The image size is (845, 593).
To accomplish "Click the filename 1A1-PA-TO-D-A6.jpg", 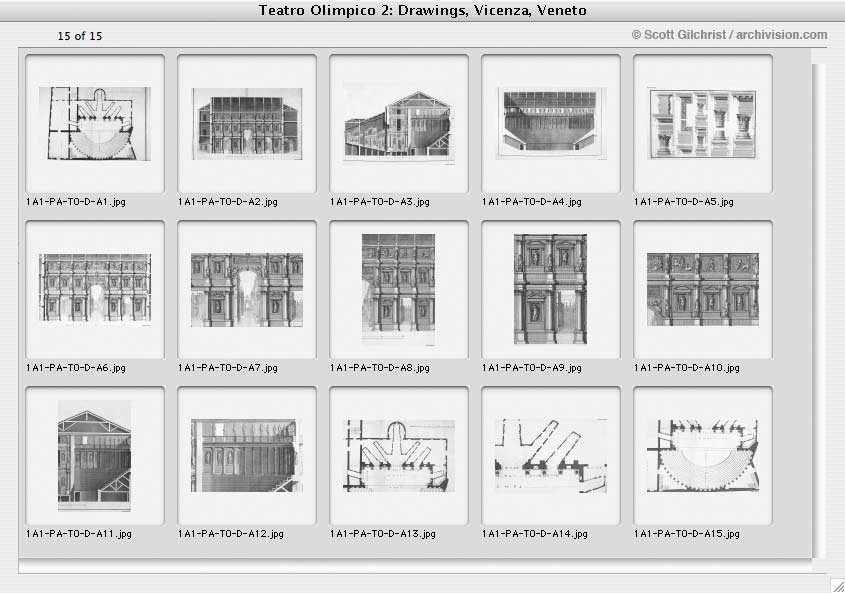I will (x=76, y=368).
